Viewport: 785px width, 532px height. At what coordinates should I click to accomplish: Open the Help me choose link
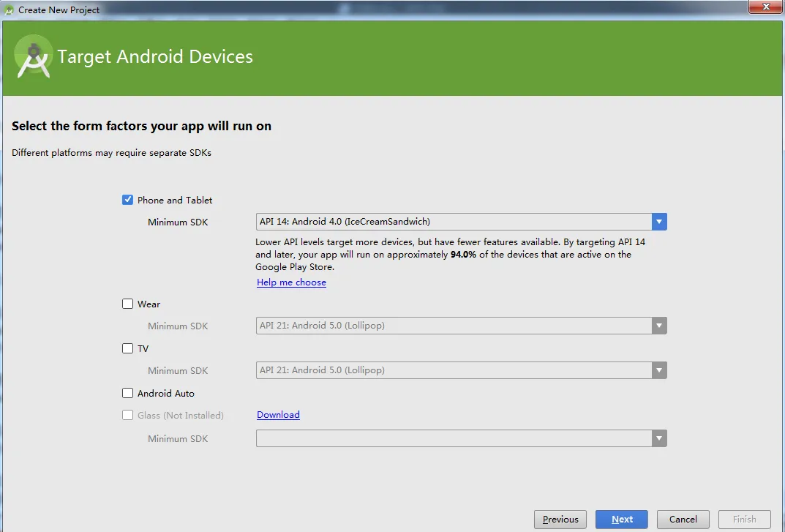pos(291,282)
